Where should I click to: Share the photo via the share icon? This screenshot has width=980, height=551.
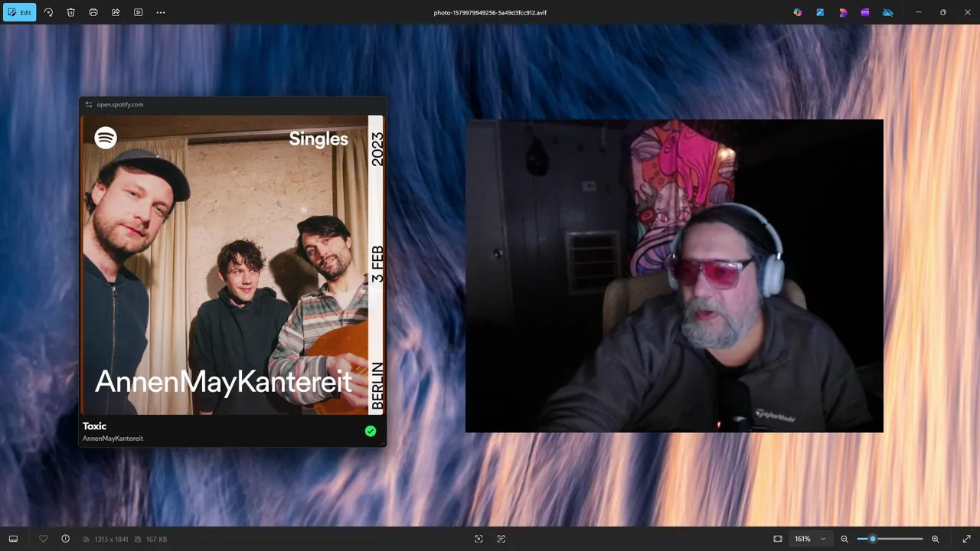click(x=116, y=12)
